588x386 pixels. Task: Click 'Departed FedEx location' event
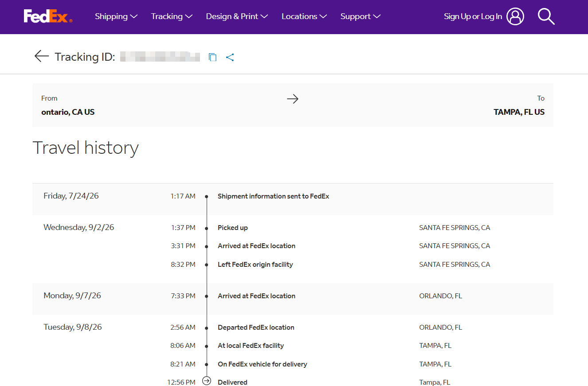pos(256,328)
